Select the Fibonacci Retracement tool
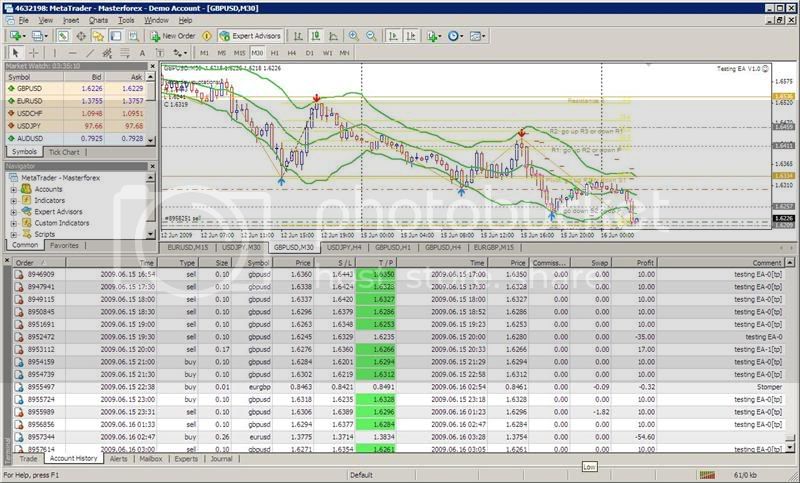Viewport: 800px width, 483px height. tap(124, 53)
